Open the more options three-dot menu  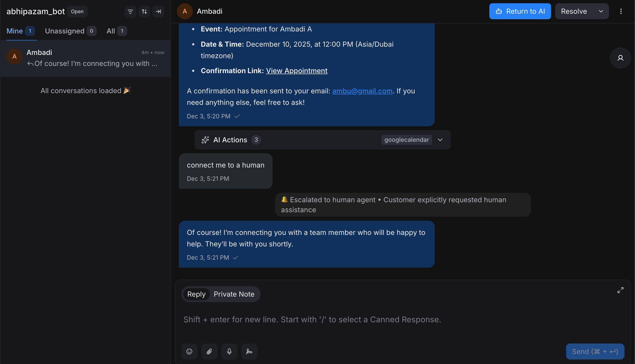(621, 11)
